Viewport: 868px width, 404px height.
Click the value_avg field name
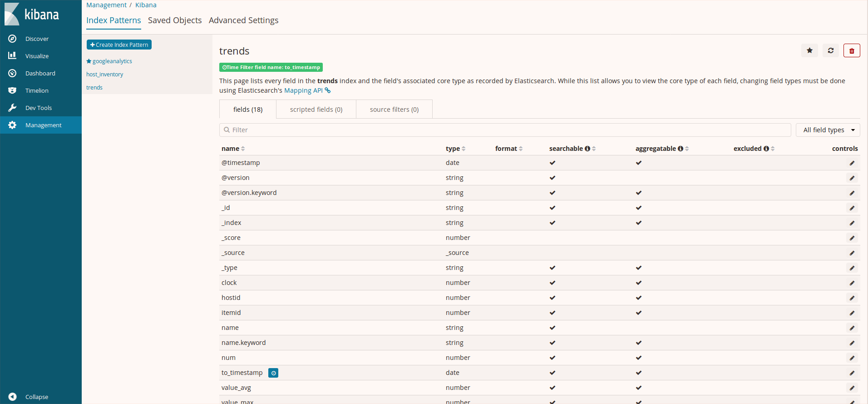pyautogui.click(x=236, y=388)
